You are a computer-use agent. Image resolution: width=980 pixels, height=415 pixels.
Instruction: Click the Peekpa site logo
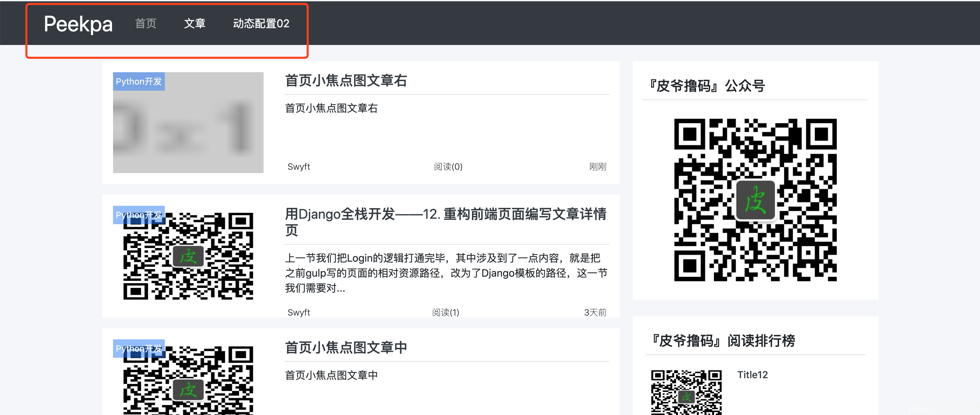click(78, 24)
